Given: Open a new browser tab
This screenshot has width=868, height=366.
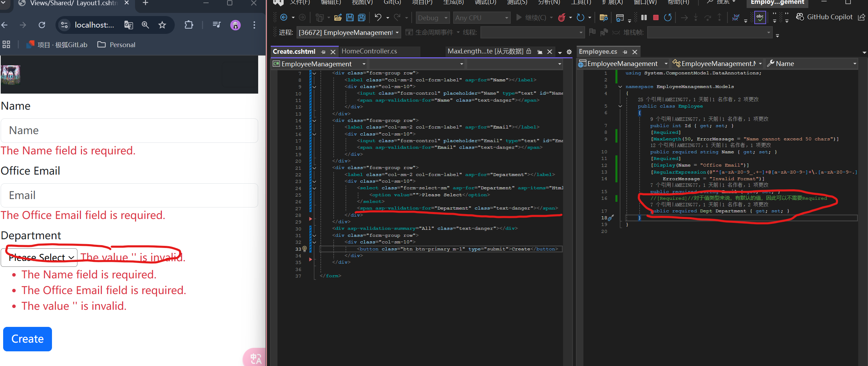Looking at the screenshot, I should [145, 3].
